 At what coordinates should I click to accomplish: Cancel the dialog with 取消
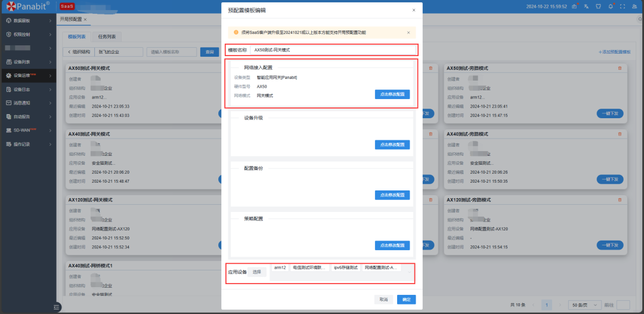click(x=383, y=300)
